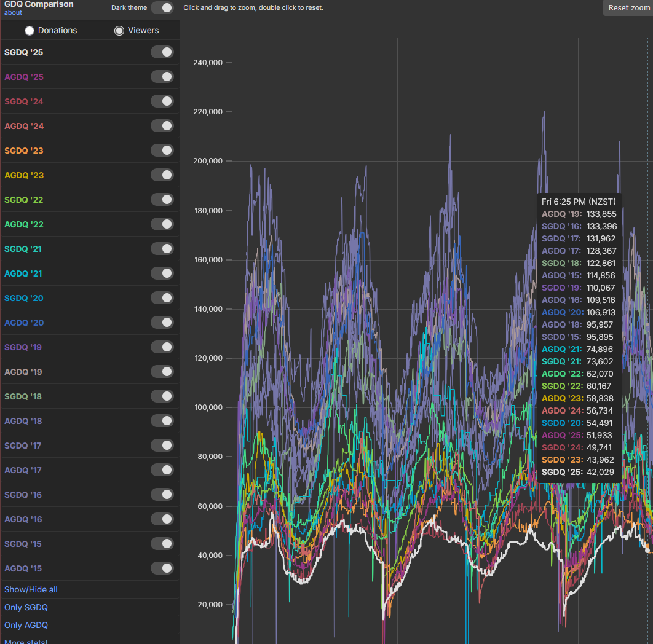Click the SGDQ '17 label in sidebar
The height and width of the screenshot is (644, 653).
[x=23, y=446]
